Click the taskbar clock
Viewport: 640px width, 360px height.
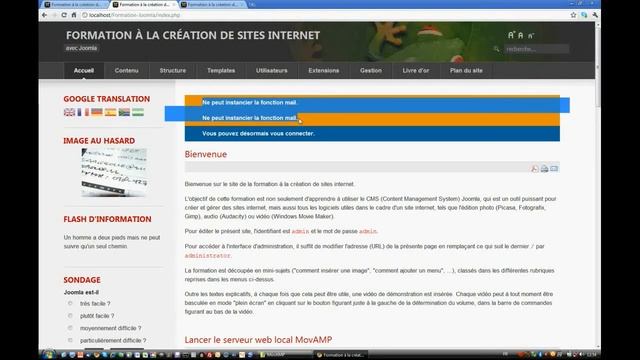click(591, 354)
